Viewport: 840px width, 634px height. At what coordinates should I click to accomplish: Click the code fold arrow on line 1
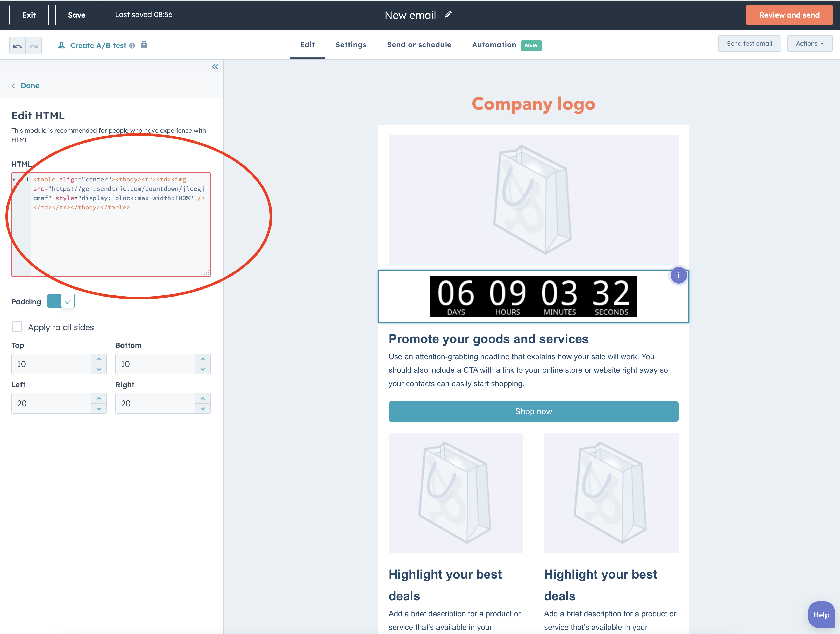click(x=14, y=179)
